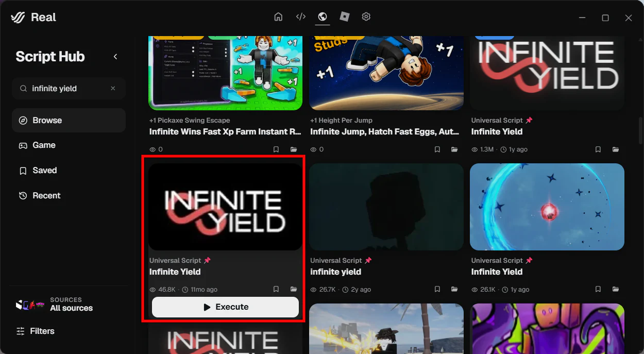Clear the search field with X
The width and height of the screenshot is (644, 354).
point(113,89)
